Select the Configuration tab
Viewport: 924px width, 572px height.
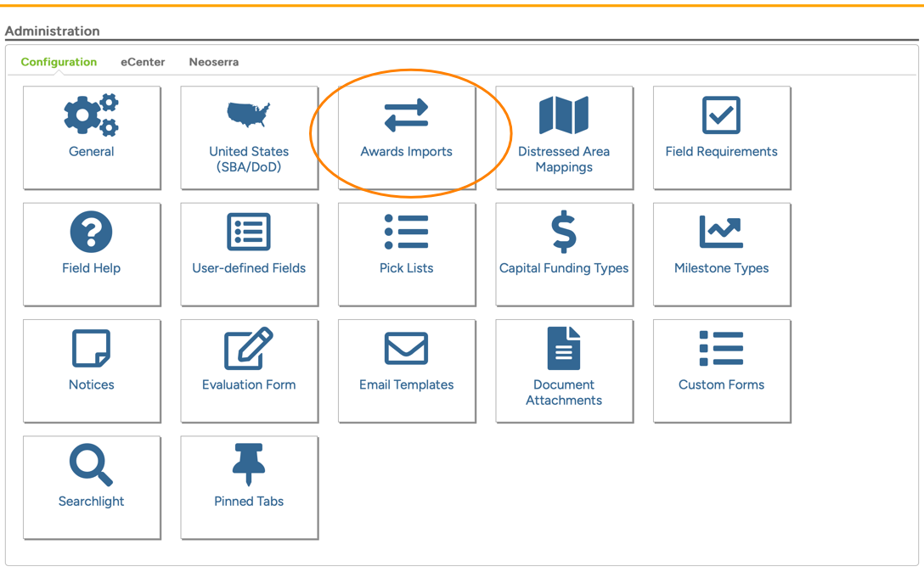59,62
